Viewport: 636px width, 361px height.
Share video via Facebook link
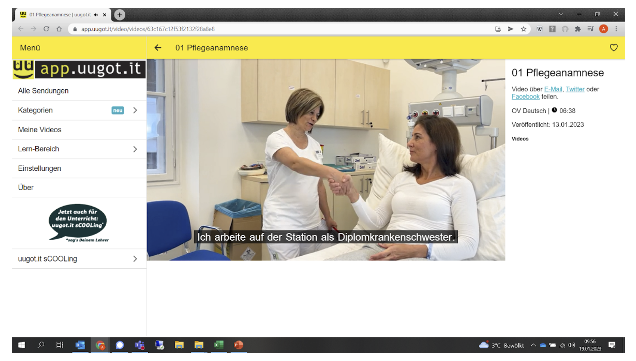[525, 97]
